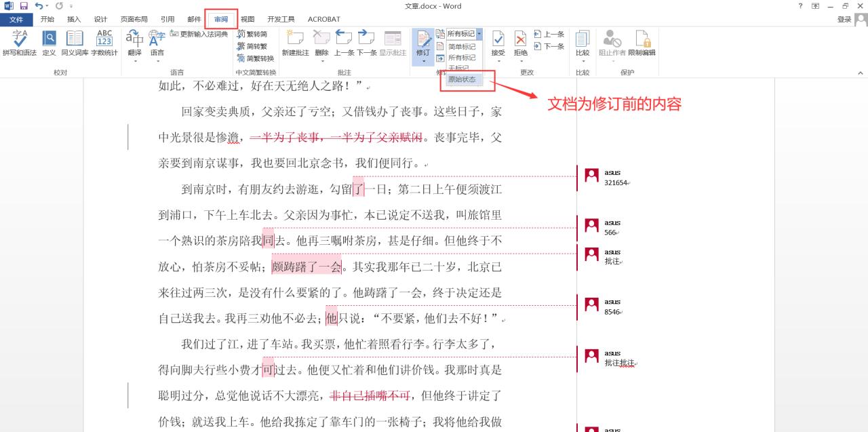Viewport: 868px width, 432px height.
Task: Go to previous comment in 批注 group
Action: (x=344, y=43)
